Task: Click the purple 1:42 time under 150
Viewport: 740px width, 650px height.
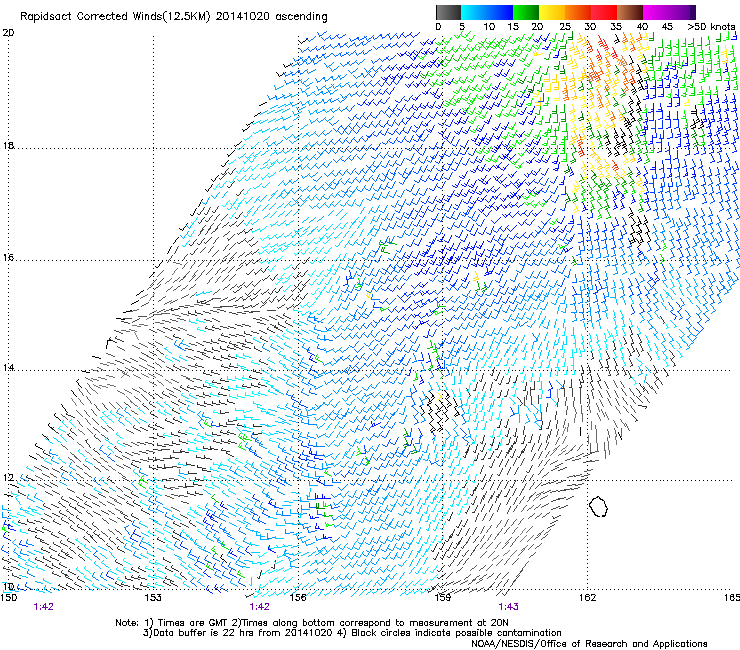Action: coord(43,607)
